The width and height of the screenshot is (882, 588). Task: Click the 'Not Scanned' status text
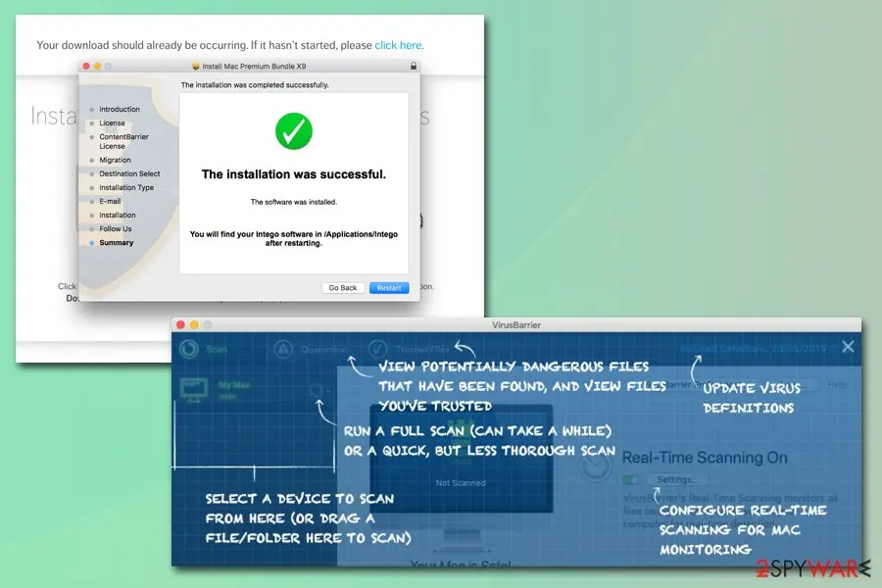click(461, 483)
